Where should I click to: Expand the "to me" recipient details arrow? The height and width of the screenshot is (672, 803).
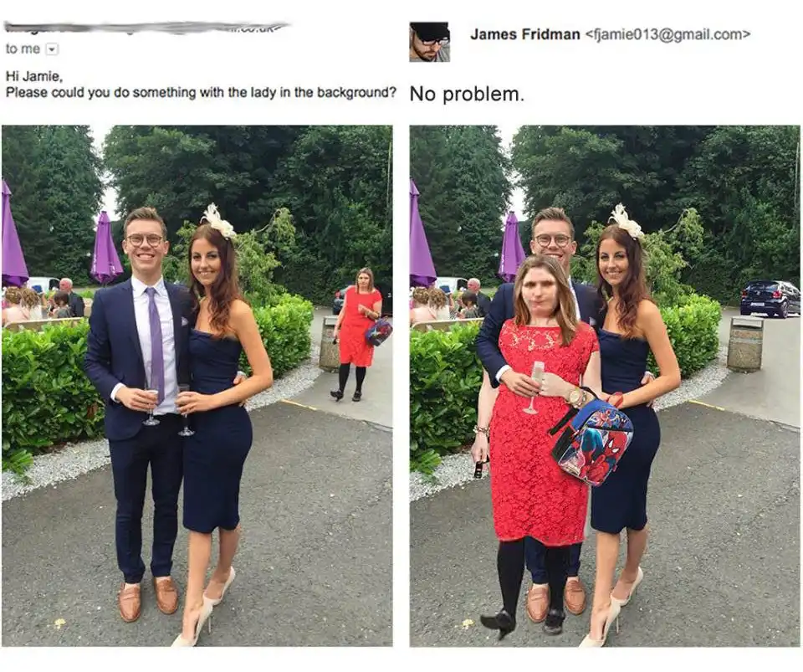pos(52,49)
